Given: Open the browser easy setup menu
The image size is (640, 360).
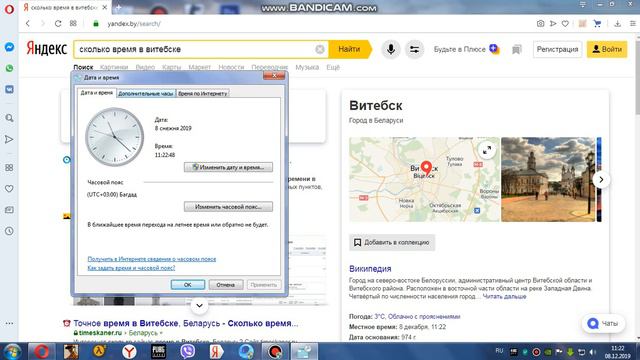Looking at the screenshot, I should tap(633, 24).
